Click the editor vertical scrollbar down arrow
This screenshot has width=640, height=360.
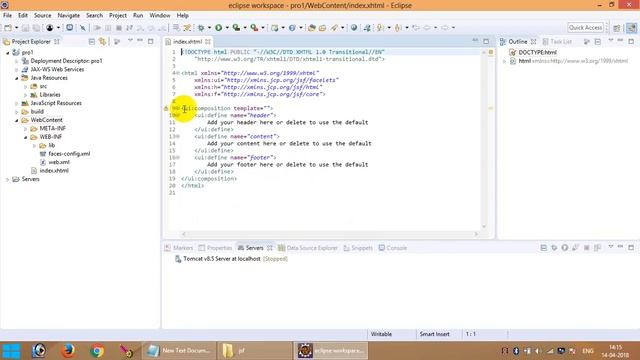pos(484,227)
